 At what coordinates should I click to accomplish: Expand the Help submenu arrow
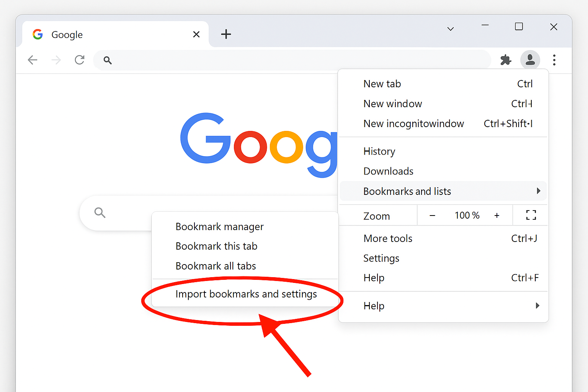pos(537,305)
